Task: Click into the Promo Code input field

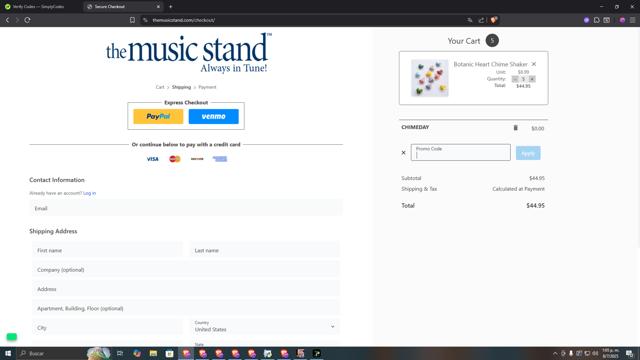Action: pyautogui.click(x=460, y=152)
